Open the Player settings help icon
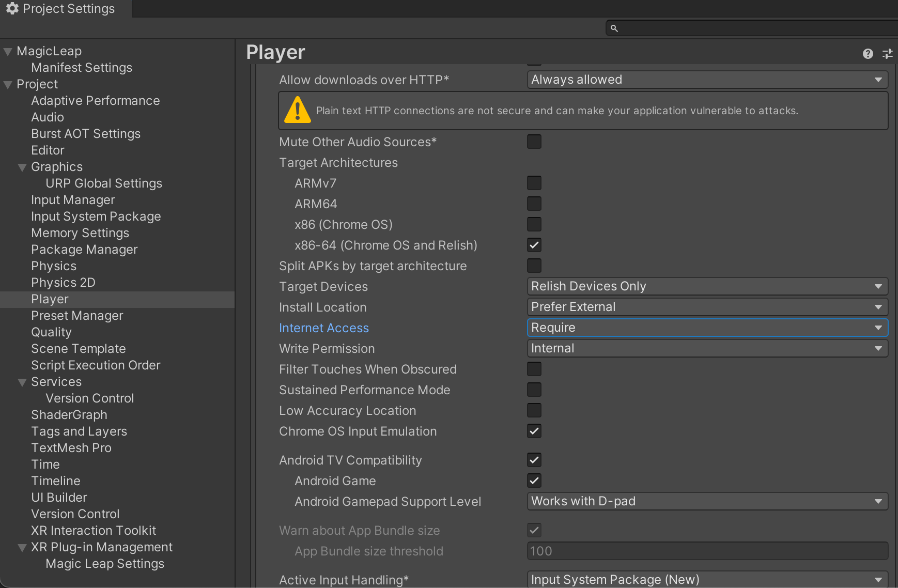 [868, 54]
